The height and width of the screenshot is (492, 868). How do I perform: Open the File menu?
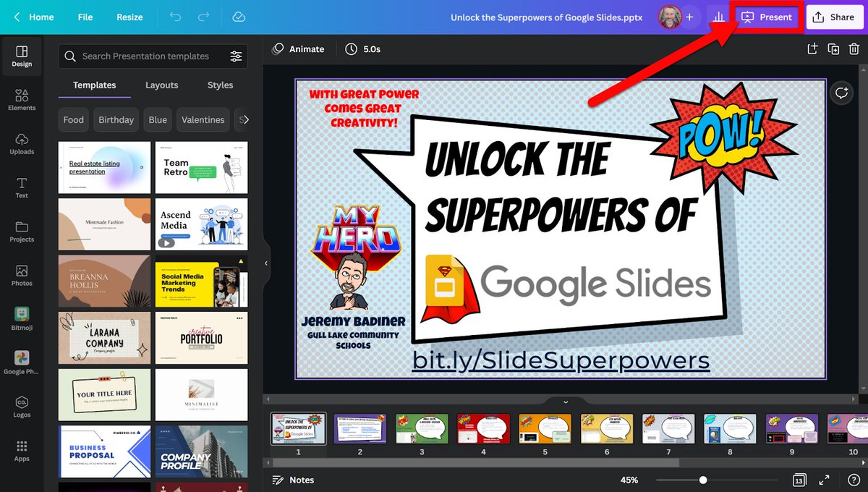85,17
